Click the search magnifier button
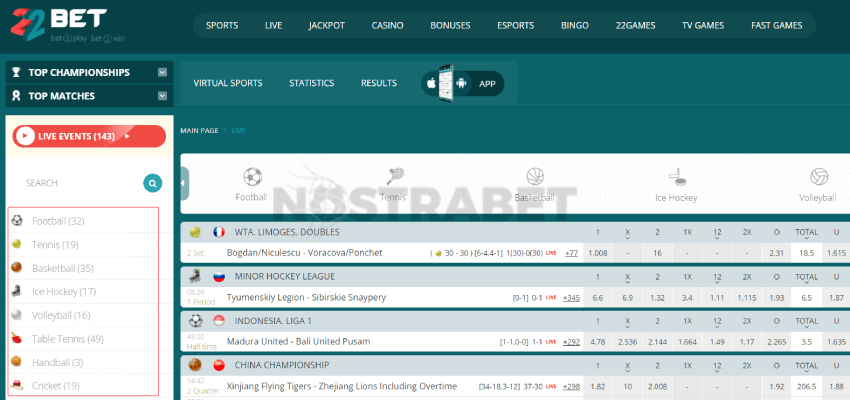The image size is (850, 400). (153, 183)
